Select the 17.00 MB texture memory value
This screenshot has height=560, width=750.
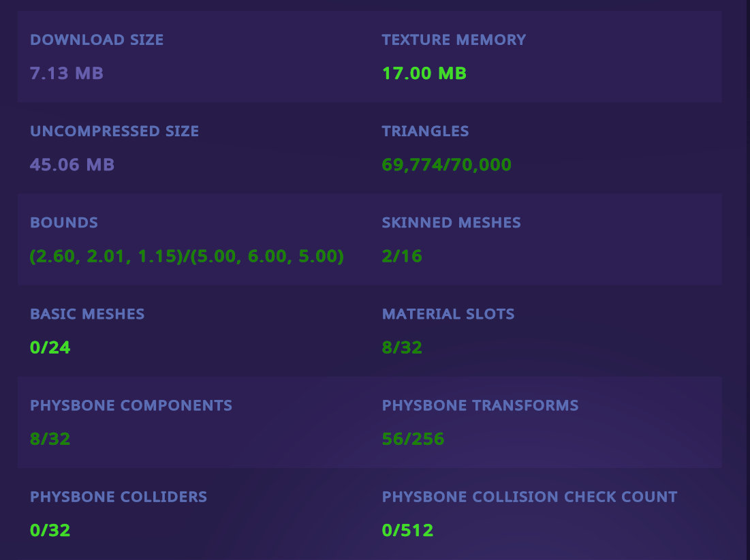[x=424, y=73]
